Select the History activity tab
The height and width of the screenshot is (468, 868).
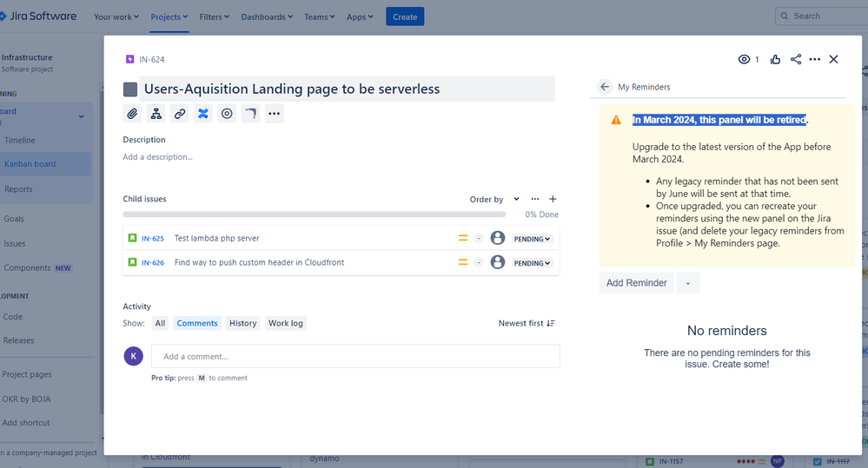(243, 323)
